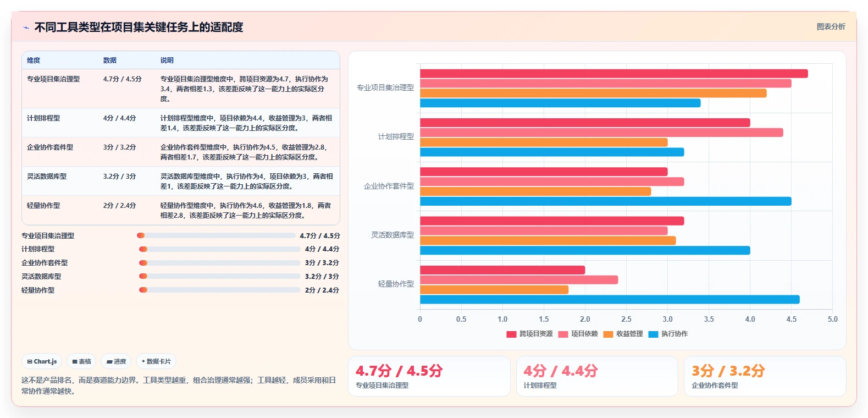Click the orange 收益管理 bar for 企业协作套件型
Image resolution: width=868 pixels, height=418 pixels.
click(535, 191)
